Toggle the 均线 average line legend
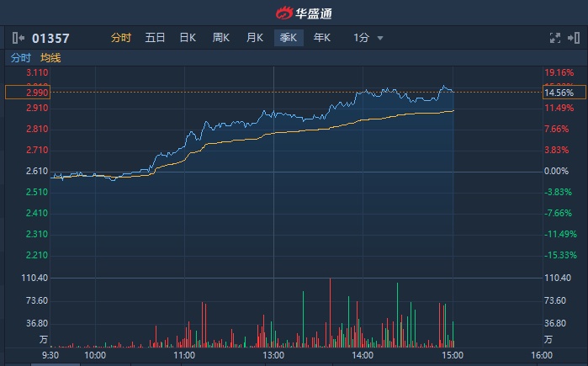The width and height of the screenshot is (588, 366). 51,58
